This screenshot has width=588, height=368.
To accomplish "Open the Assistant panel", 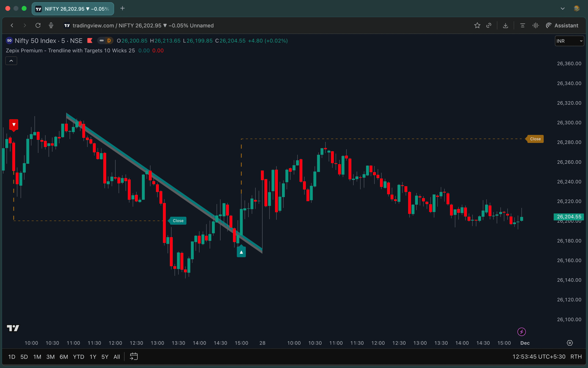I will tap(562, 25).
